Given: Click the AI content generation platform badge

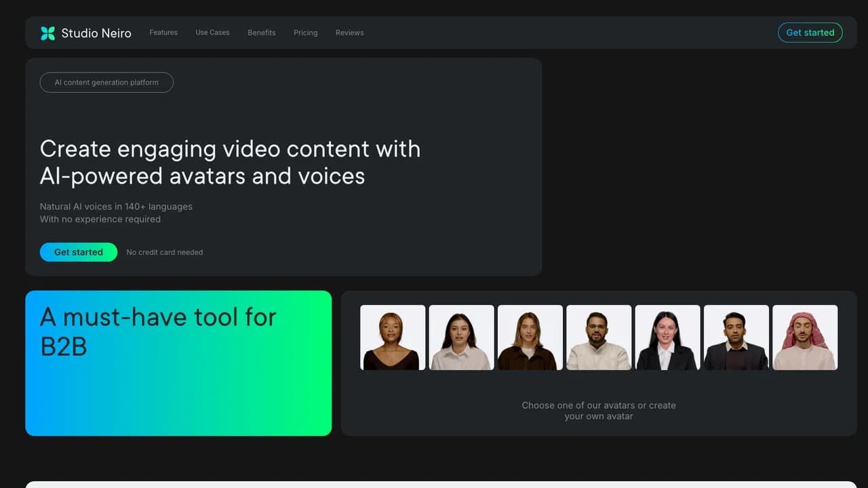Looking at the screenshot, I should (x=106, y=83).
